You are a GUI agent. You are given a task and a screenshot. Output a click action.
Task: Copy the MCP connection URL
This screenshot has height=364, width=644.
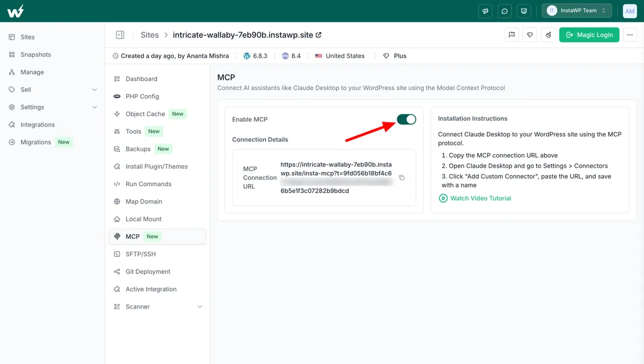[401, 178]
